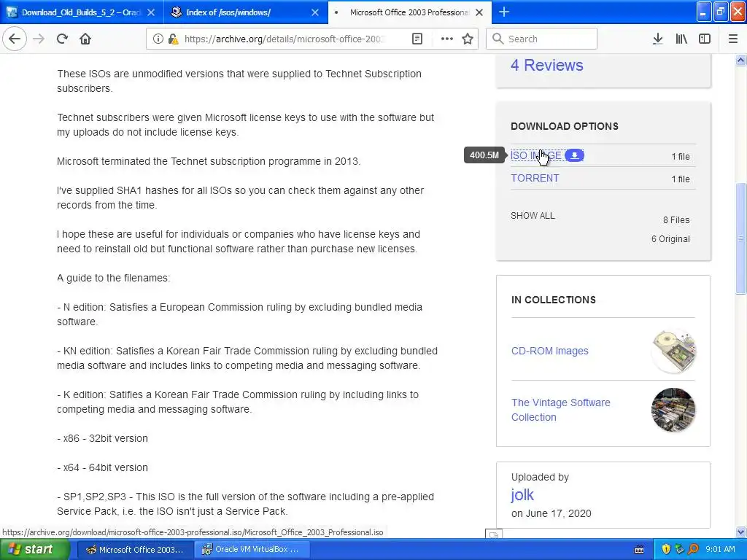Open the 4 Reviews link
The image size is (747, 560).
point(547,65)
